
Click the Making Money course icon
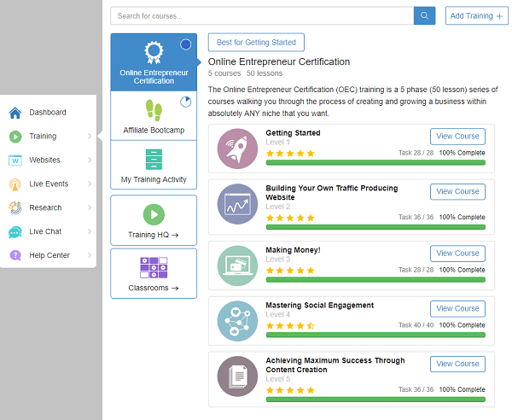(x=237, y=265)
